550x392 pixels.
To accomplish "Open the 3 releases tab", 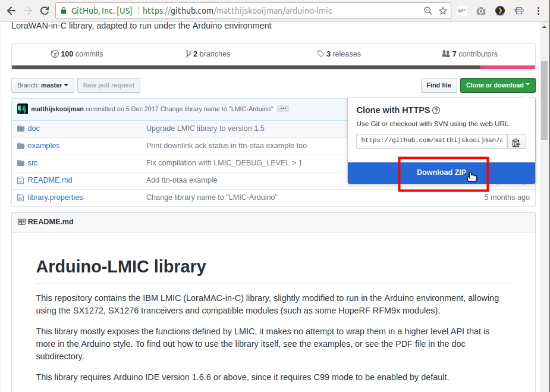I will [339, 54].
